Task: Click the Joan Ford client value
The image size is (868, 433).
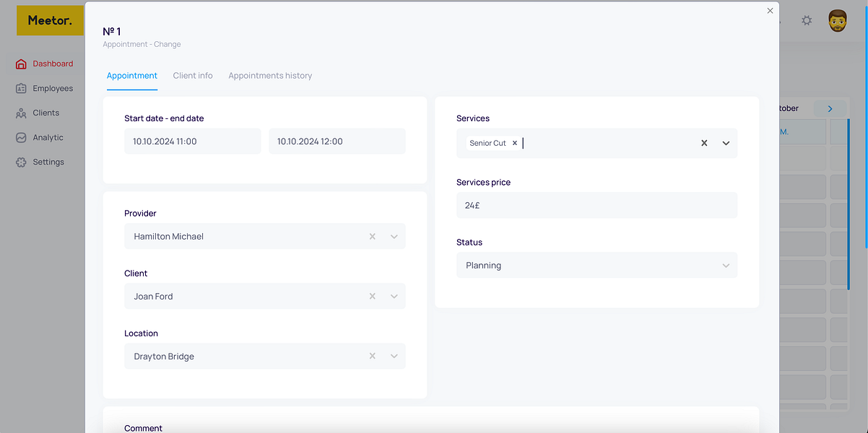Action: 153,296
